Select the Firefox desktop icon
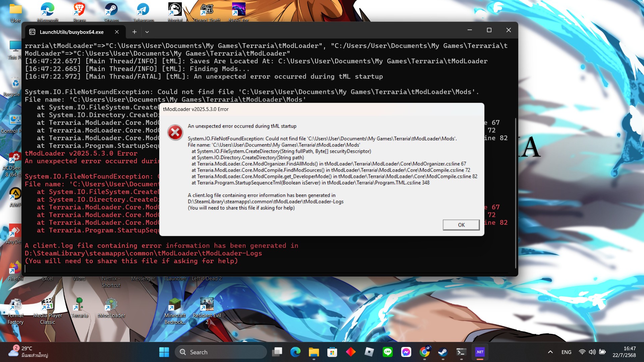Viewport: 644px width, 362px height. coord(15,271)
